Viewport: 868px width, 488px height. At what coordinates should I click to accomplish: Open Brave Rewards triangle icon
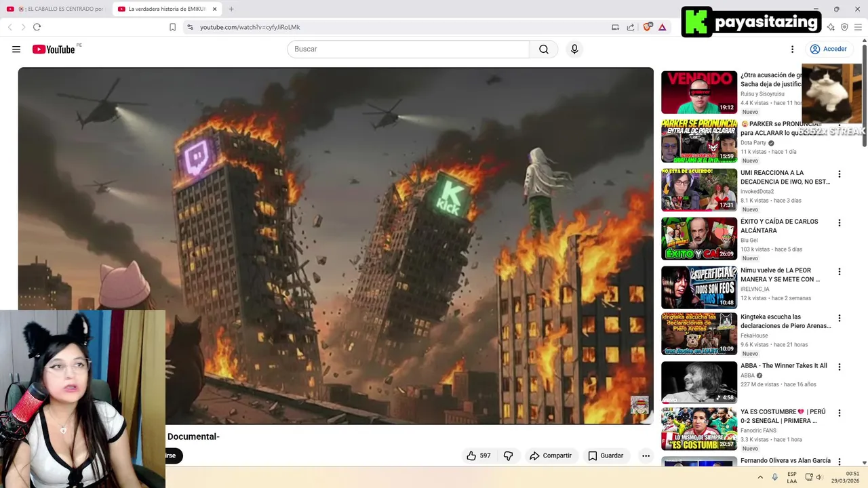[663, 27]
